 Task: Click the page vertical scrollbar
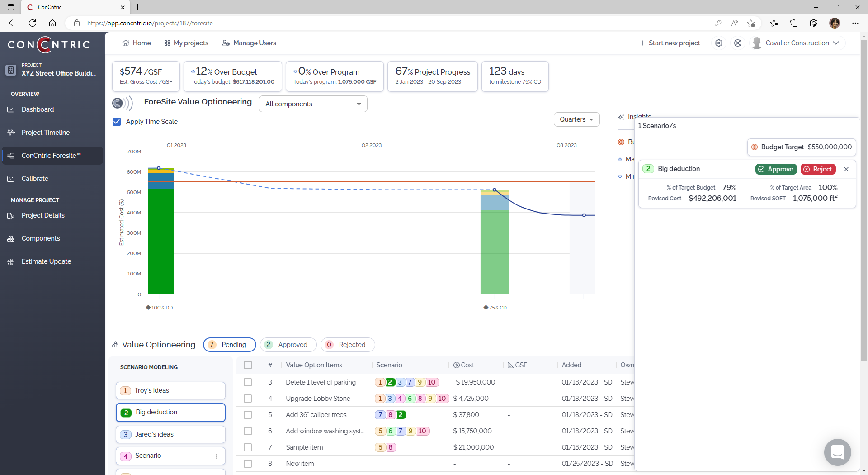(864, 199)
